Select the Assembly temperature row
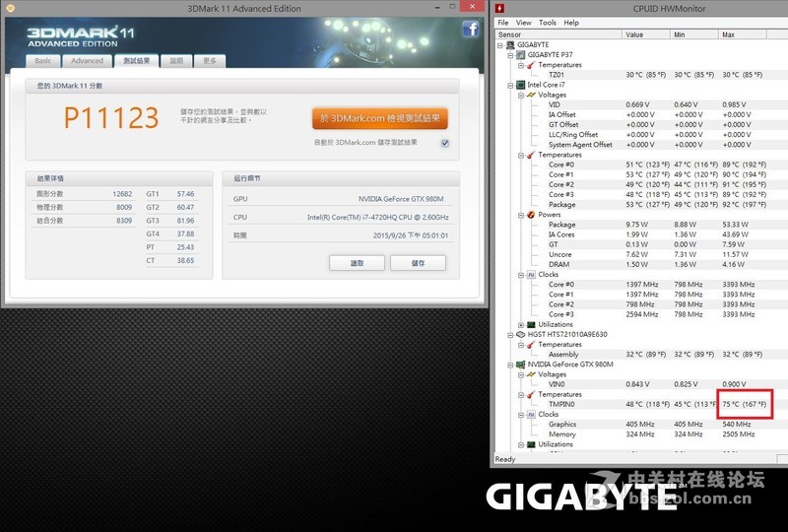Viewport: 788px width, 532px height. (642, 355)
